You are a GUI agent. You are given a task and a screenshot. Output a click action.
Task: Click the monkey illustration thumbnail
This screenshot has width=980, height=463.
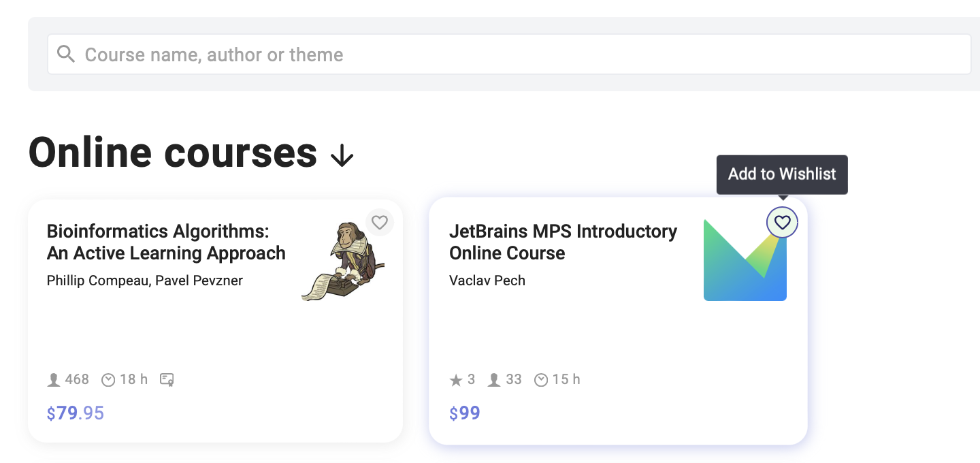tap(344, 260)
